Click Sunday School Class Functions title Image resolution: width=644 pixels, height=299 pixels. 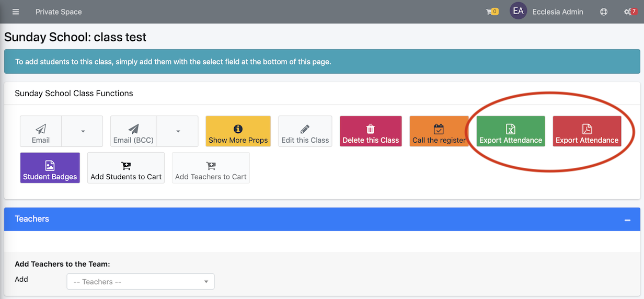tap(74, 94)
